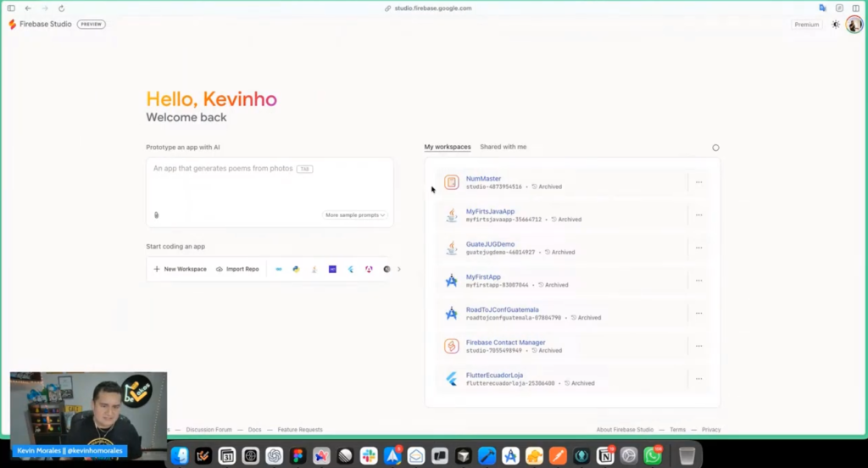Open the user profile avatar
Viewport: 868px width, 468px height.
point(854,25)
